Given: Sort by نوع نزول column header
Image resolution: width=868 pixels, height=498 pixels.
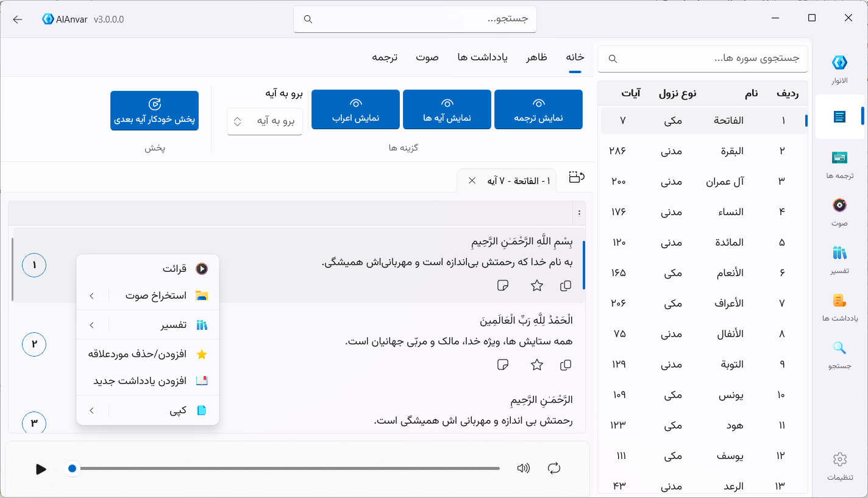Looking at the screenshot, I should [677, 93].
